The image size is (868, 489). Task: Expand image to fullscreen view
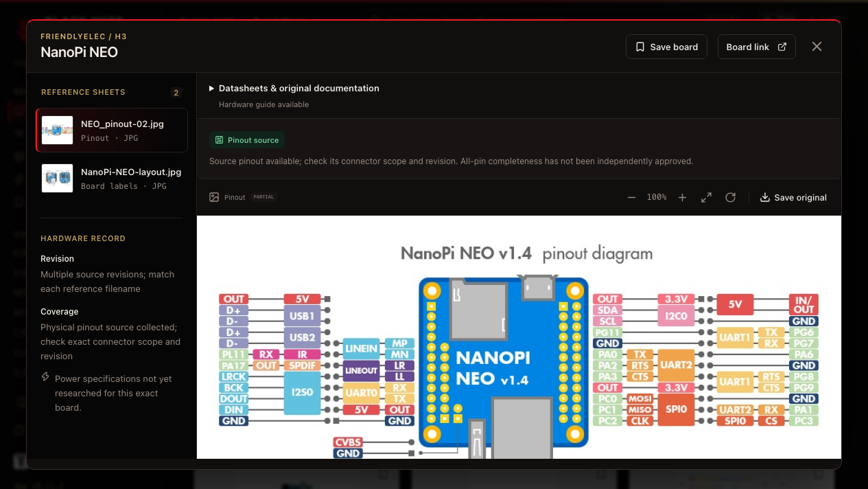(706, 197)
